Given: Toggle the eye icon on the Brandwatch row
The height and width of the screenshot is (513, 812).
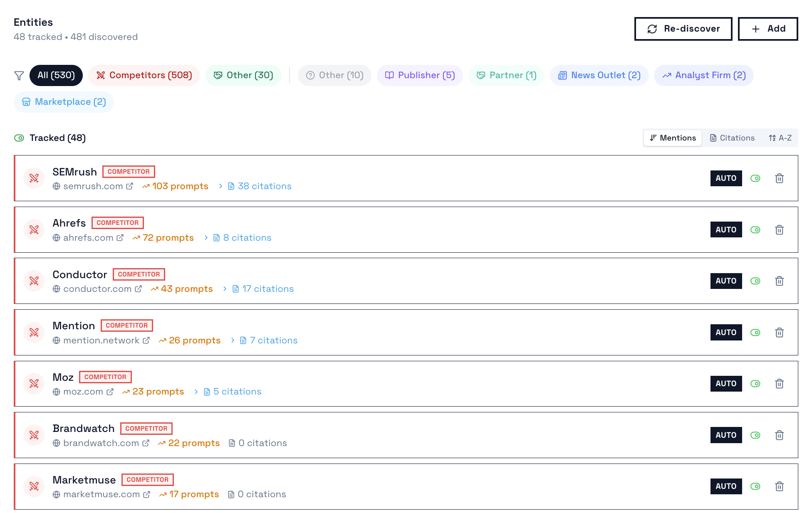Looking at the screenshot, I should click(x=755, y=435).
